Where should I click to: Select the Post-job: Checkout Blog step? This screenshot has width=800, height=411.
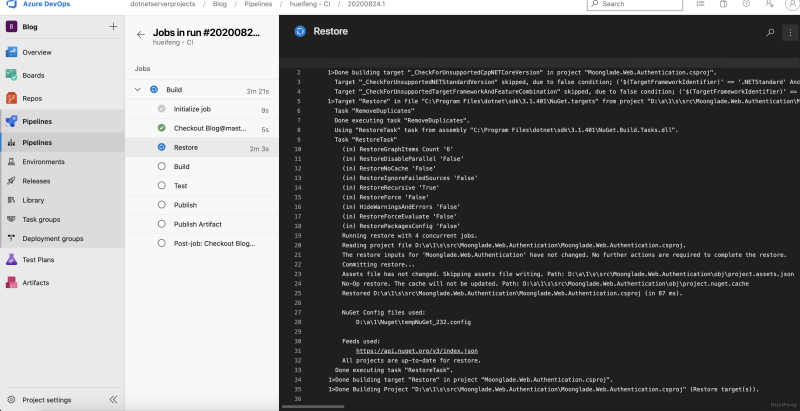click(x=202, y=243)
